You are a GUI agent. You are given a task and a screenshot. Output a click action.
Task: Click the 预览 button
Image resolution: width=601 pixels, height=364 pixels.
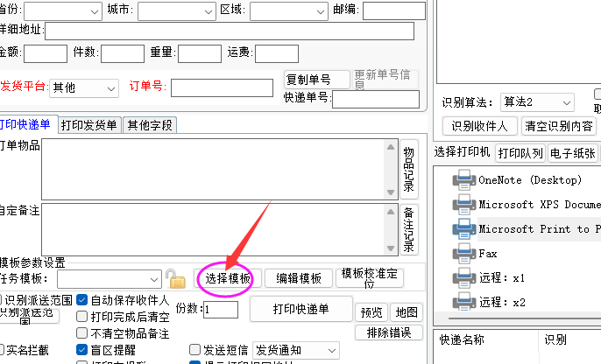371,312
